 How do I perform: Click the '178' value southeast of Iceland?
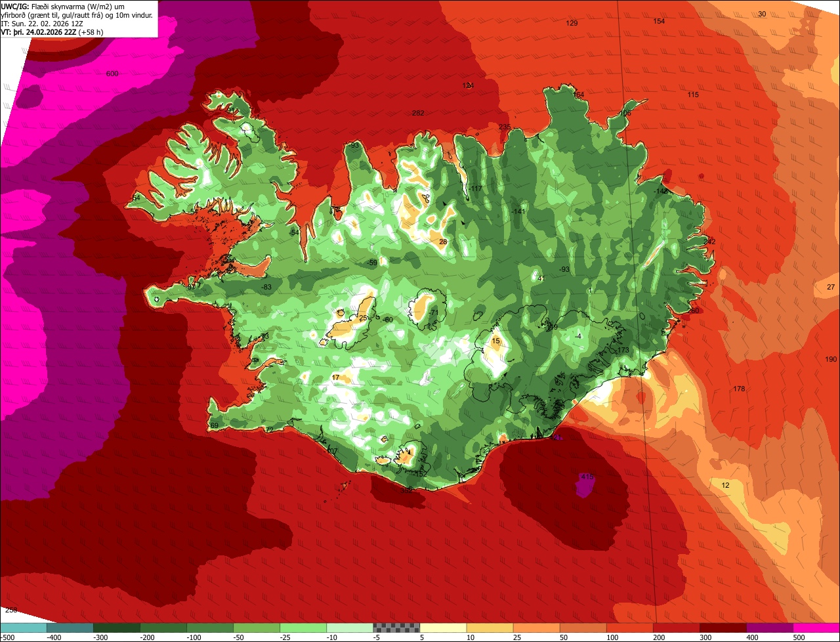point(739,389)
